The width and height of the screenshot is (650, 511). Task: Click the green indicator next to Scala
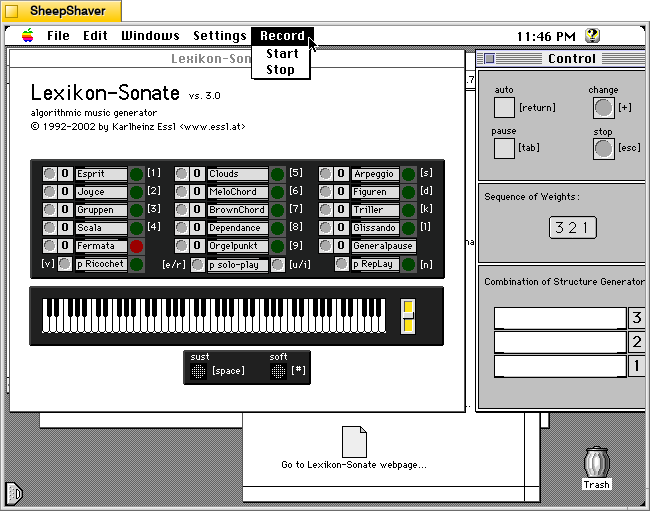coord(136,228)
